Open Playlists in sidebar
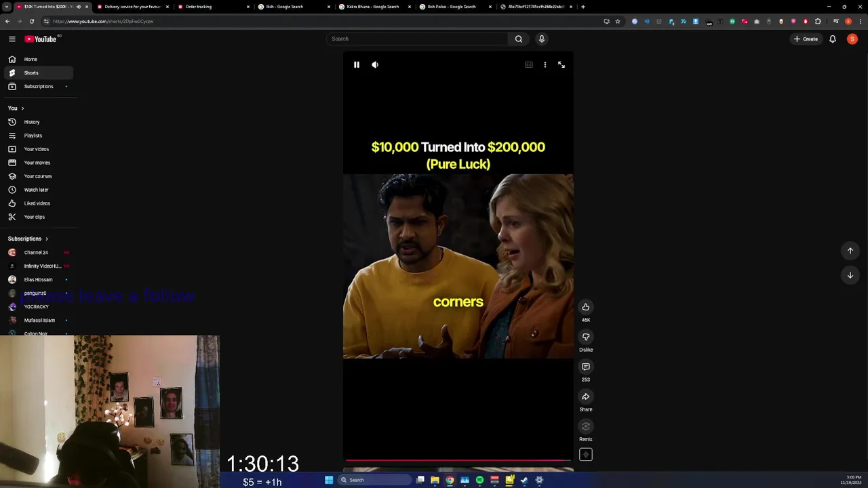This screenshot has height=488, width=868. click(x=39, y=136)
